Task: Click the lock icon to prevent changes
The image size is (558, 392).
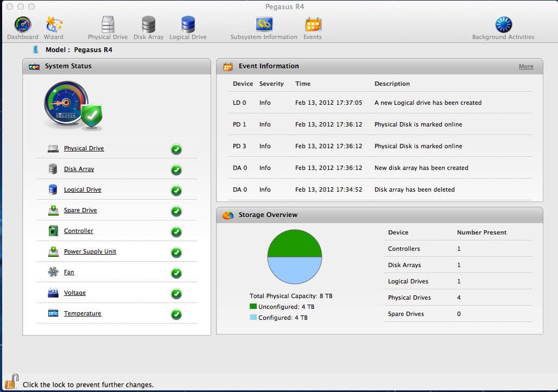Action: click(x=11, y=382)
